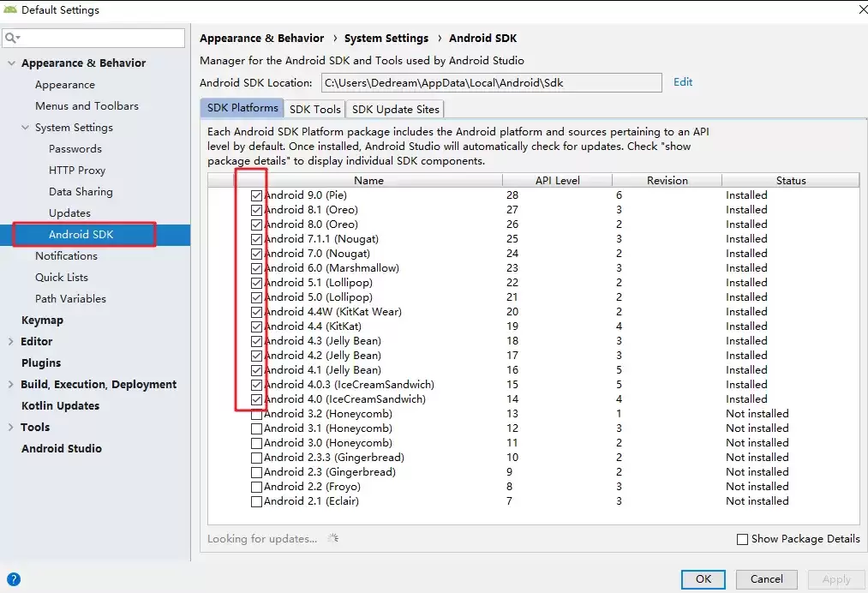The image size is (868, 593).
Task: Check the Android 2.3.3 (Gingerbread) checkbox
Action: click(256, 458)
